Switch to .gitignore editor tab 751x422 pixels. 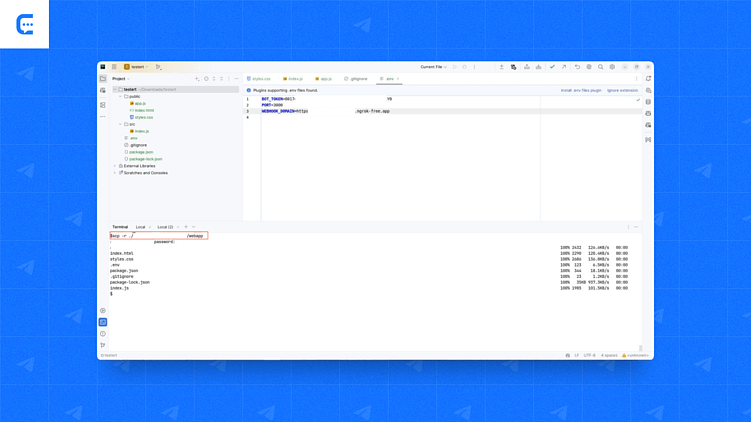pyautogui.click(x=356, y=79)
